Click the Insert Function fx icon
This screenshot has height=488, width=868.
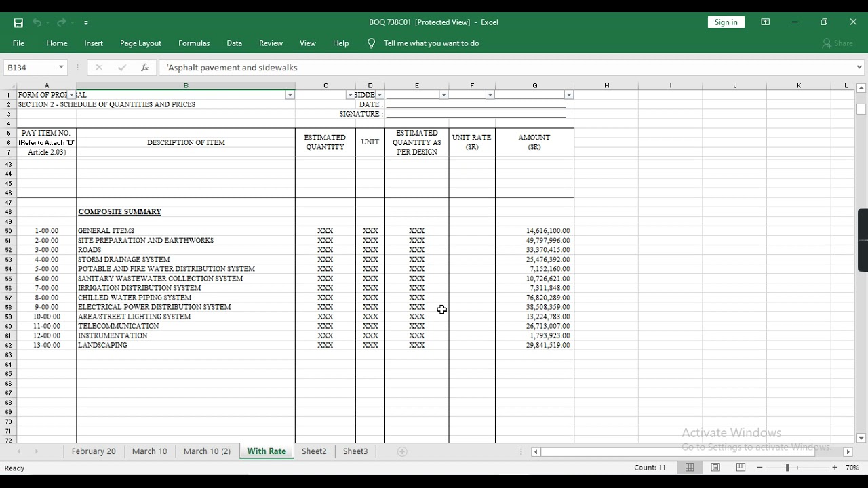(144, 68)
